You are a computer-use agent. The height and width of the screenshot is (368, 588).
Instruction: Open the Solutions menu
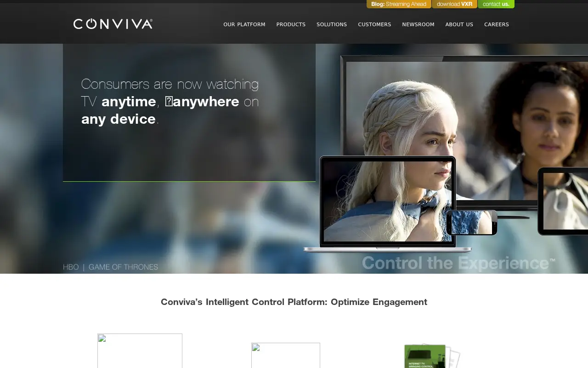(x=332, y=24)
